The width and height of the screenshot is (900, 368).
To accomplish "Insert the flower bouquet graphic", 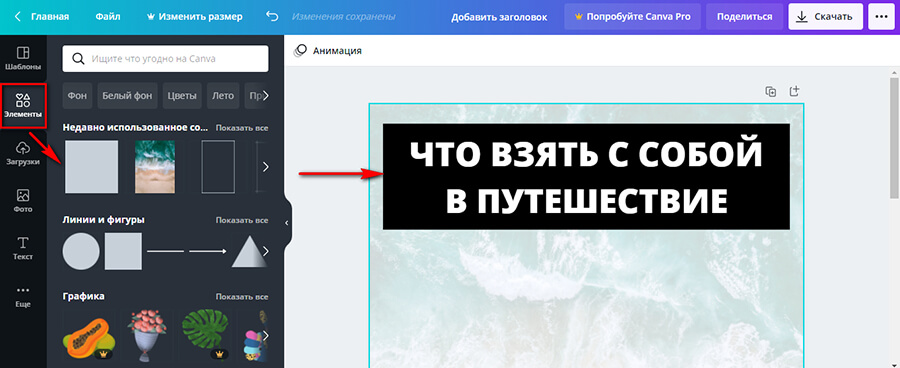I will (148, 335).
